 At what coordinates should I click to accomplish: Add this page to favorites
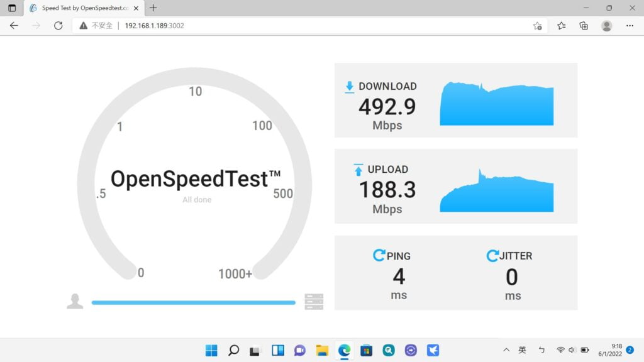[537, 26]
